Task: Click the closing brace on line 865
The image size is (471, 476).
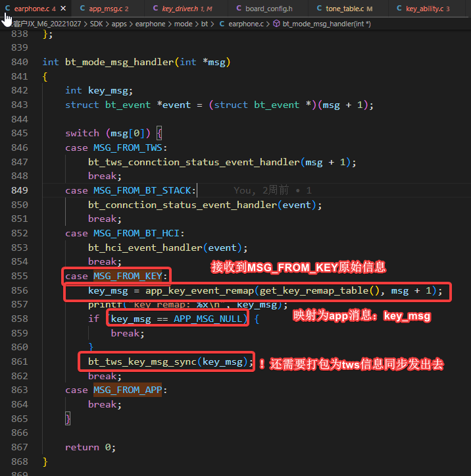Action: point(68,419)
